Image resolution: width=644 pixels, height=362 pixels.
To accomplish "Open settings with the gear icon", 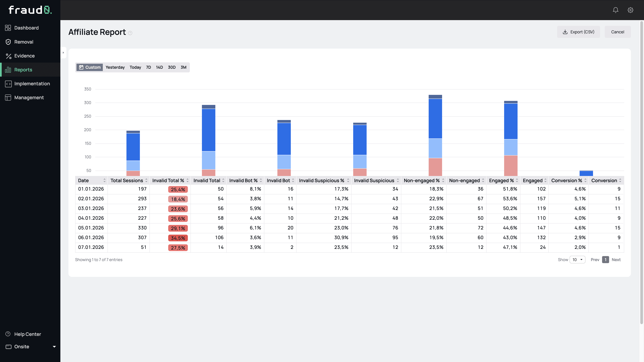I will click(630, 10).
